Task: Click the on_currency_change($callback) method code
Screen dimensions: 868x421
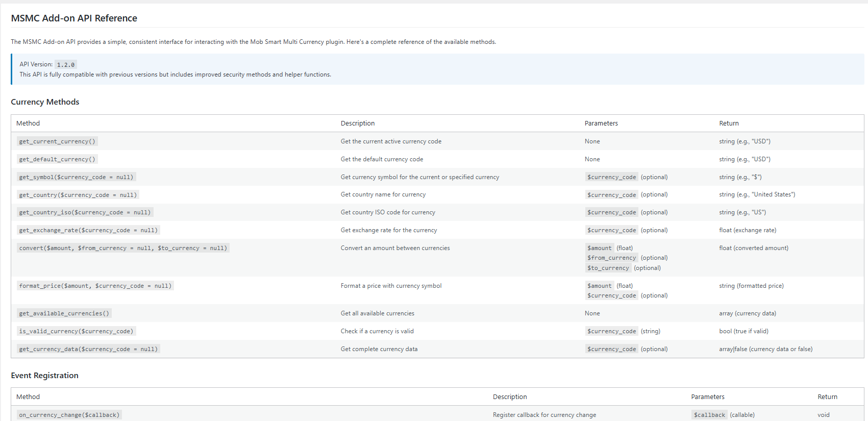Action: pos(69,415)
